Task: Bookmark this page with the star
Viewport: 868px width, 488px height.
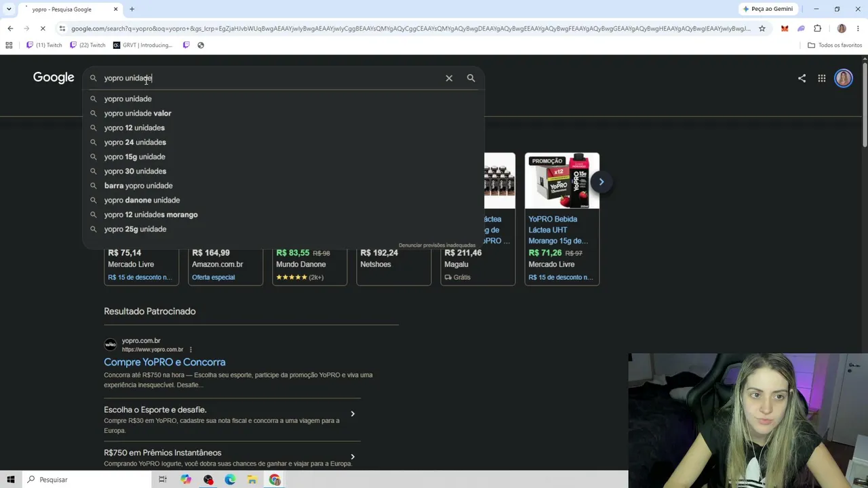Action: pos(762,28)
